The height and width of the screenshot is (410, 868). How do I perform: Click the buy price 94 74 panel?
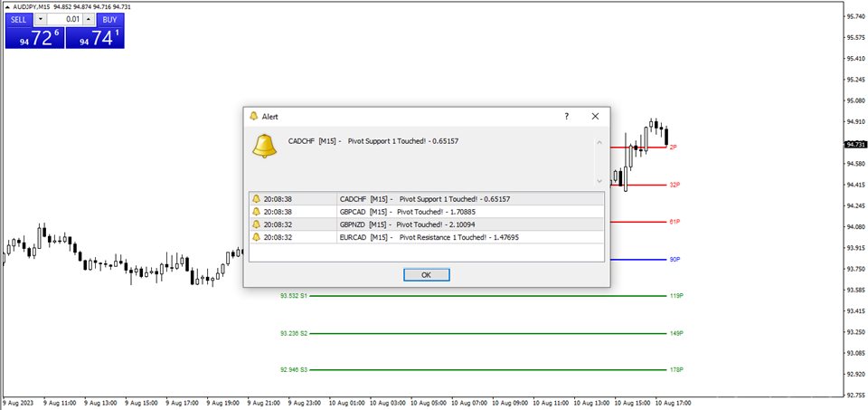[95, 38]
